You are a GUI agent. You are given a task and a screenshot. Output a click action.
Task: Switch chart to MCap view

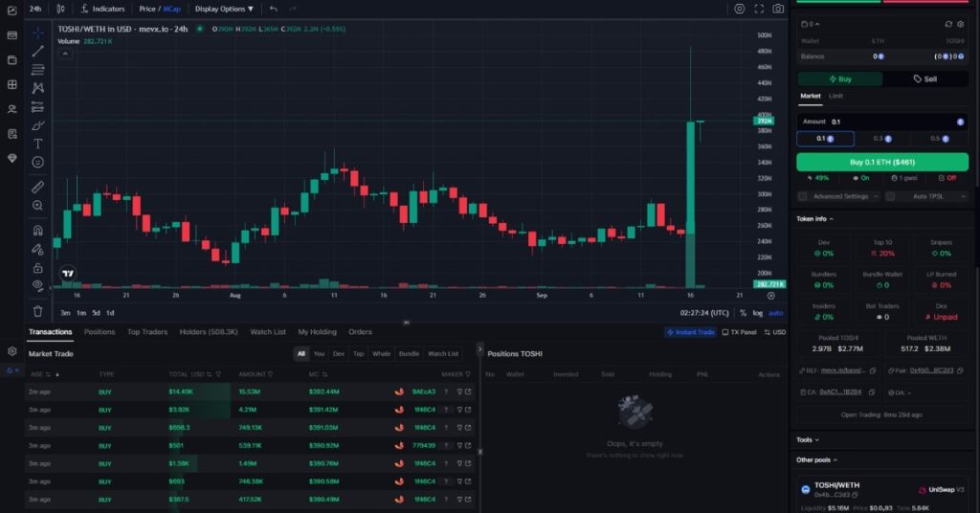[172, 9]
